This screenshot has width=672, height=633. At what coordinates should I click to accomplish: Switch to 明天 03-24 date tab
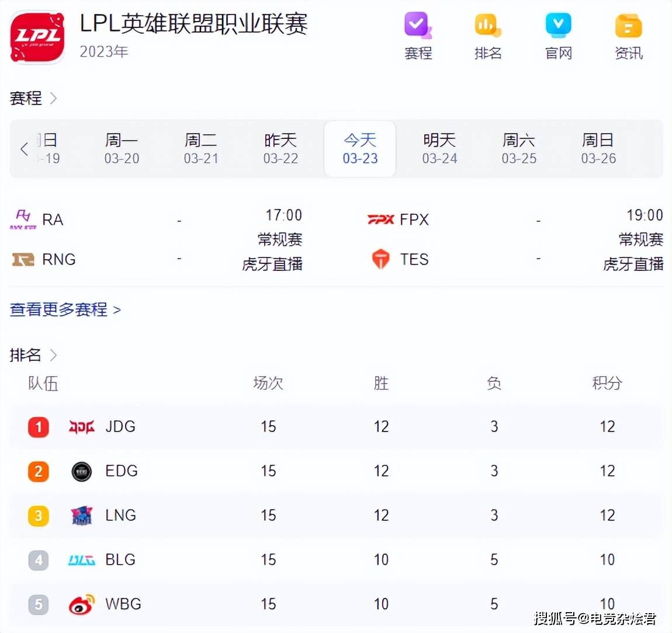tap(439, 149)
